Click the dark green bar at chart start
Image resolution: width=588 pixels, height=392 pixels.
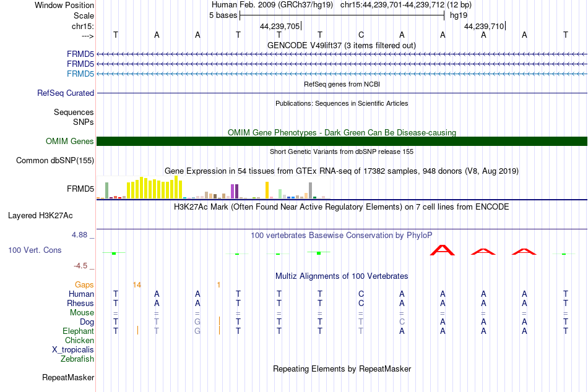point(107,190)
